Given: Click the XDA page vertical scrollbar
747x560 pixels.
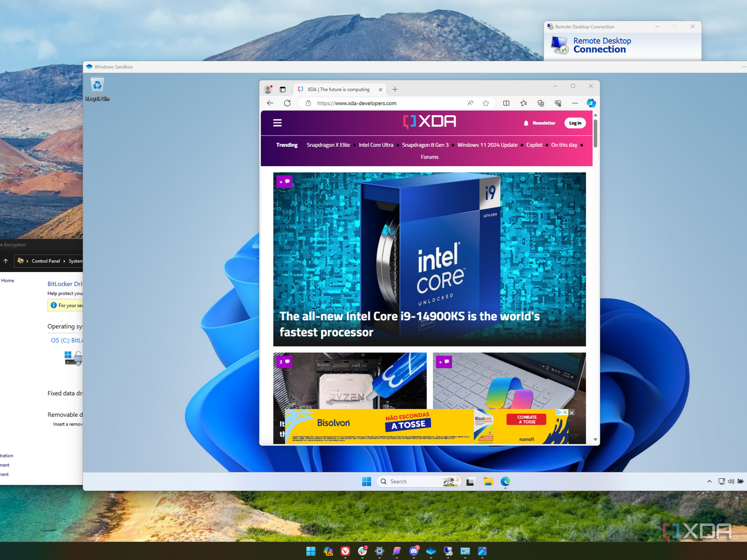Looking at the screenshot, I should click(595, 133).
